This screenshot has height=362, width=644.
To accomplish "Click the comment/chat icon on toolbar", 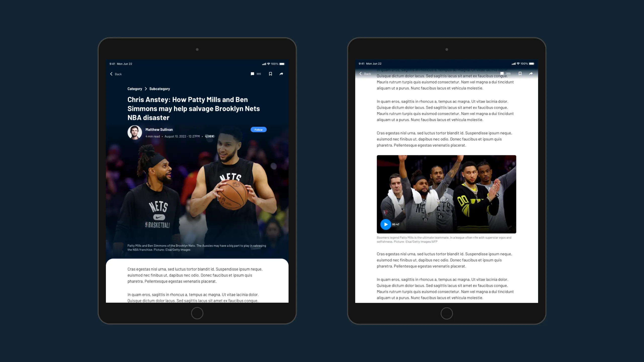I will (252, 74).
